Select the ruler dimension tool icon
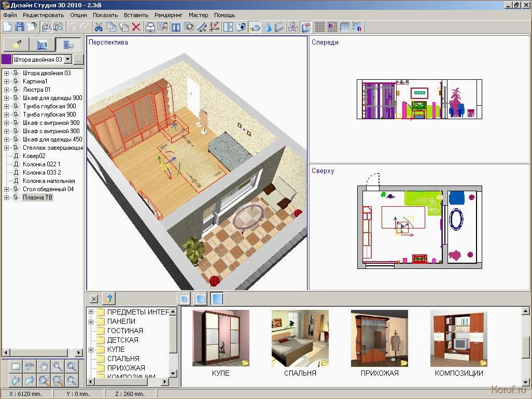Viewport: 532px width, 399px height. (202, 27)
